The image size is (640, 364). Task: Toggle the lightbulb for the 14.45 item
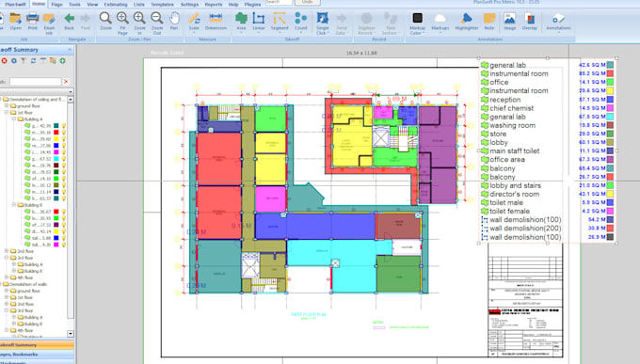(64, 152)
